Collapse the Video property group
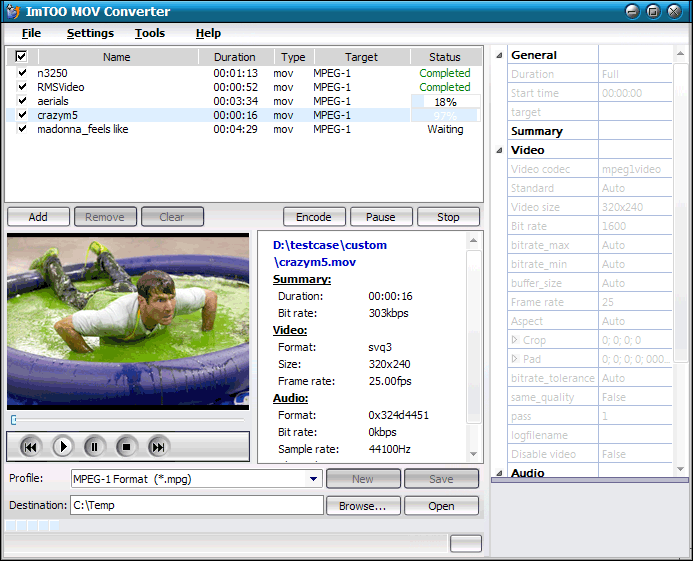The width and height of the screenshot is (693, 561). [499, 150]
